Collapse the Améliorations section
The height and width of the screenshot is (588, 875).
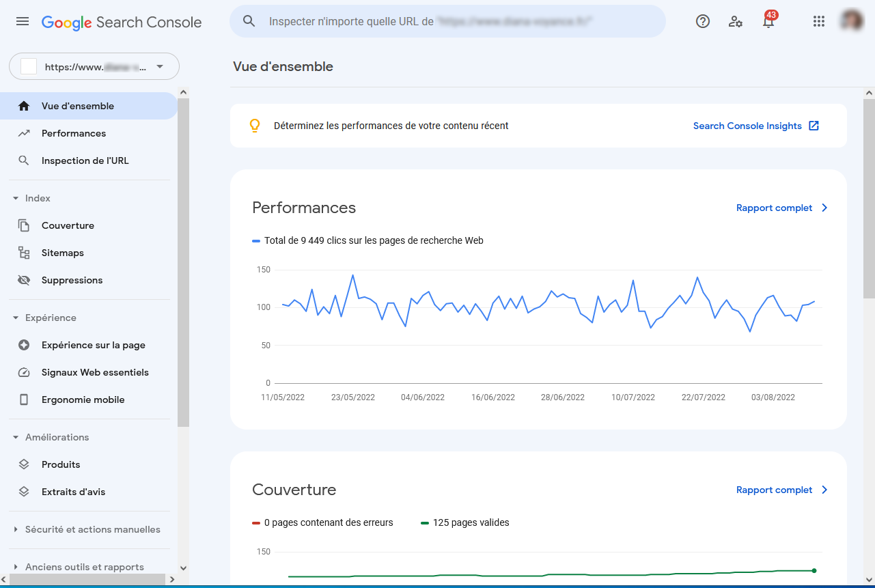click(16, 437)
